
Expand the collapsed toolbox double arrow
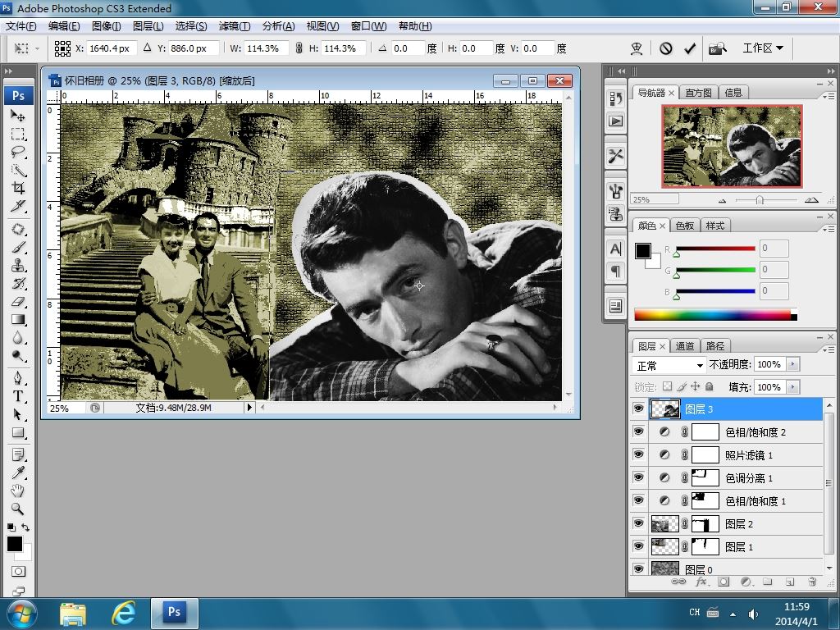[x=8, y=71]
